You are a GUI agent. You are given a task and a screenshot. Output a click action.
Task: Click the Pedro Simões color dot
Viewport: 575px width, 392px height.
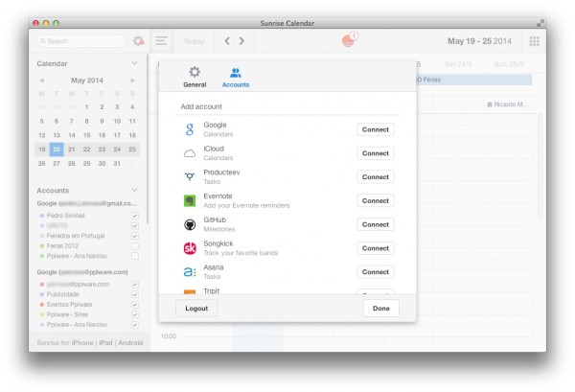point(42,216)
